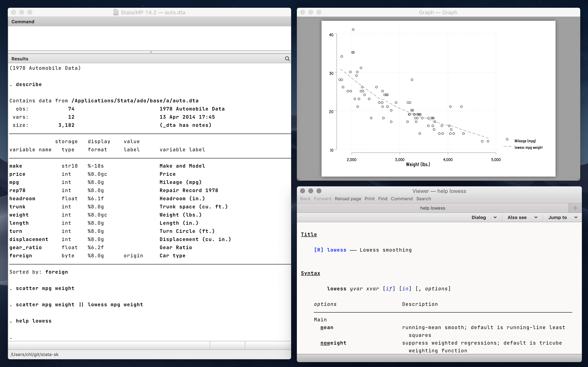Image resolution: width=588 pixels, height=367 pixels.
Task: Click the Results search magnifier icon
Action: pos(287,59)
